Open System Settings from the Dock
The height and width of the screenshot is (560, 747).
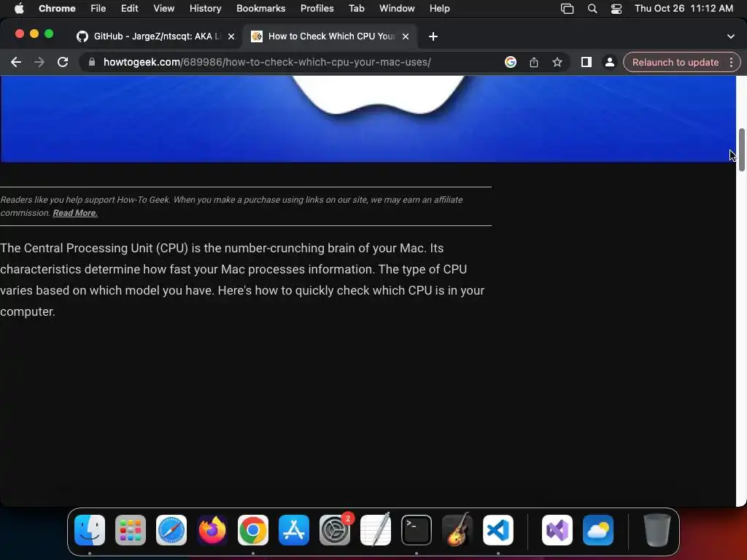(334, 530)
